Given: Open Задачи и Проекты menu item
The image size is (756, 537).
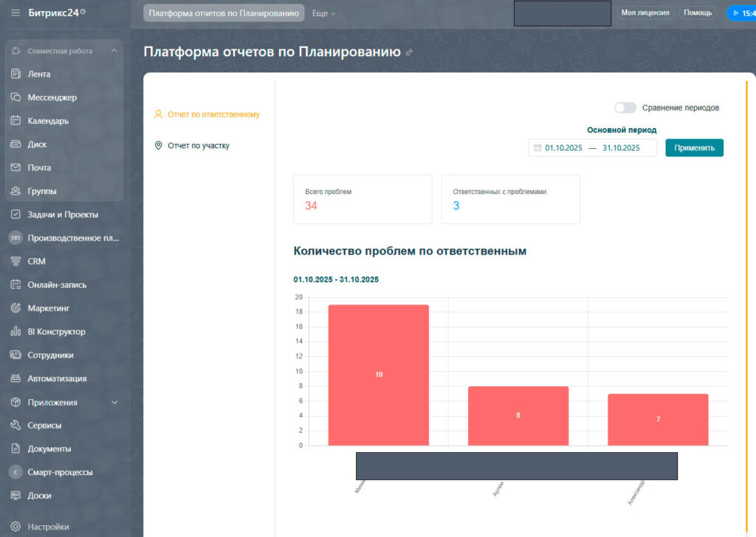Looking at the screenshot, I should [x=63, y=215].
